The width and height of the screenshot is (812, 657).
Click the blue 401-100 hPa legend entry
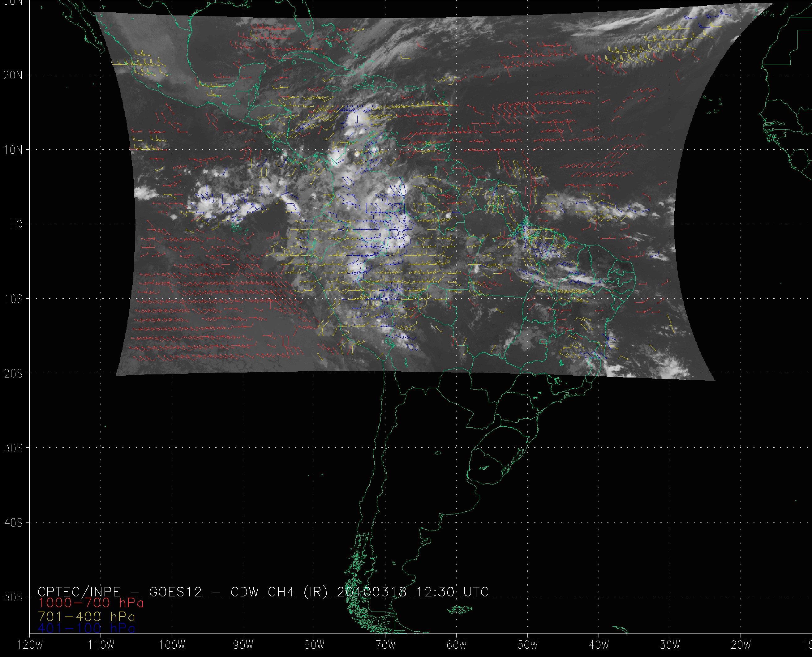[86, 628]
